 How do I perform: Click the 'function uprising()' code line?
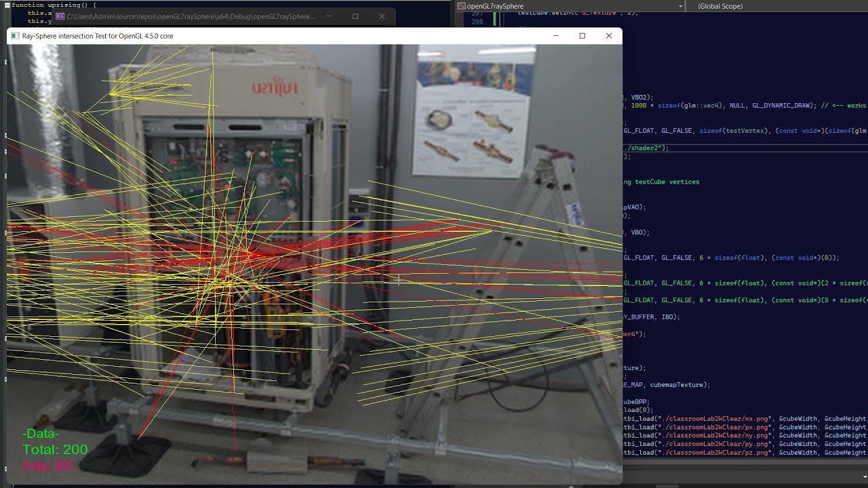coord(53,5)
